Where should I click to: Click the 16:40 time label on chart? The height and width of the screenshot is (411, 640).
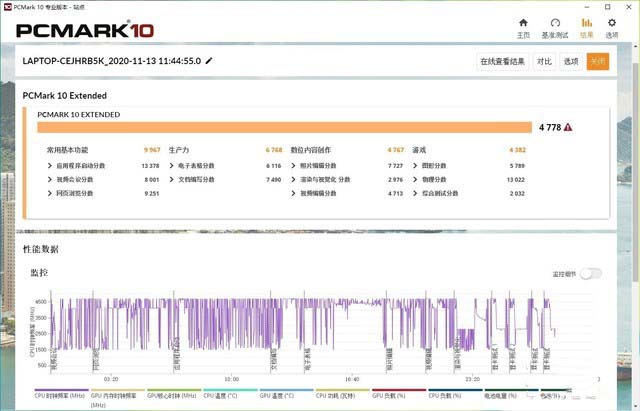point(352,379)
